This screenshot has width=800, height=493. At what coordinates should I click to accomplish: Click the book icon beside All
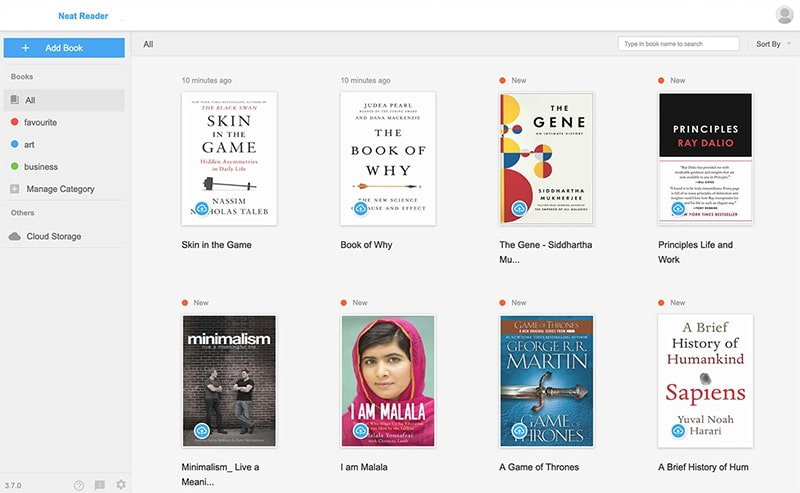(x=15, y=100)
